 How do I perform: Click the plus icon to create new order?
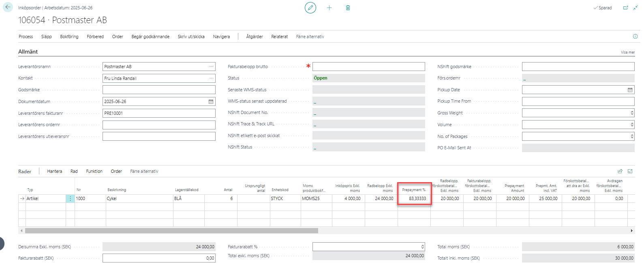pyautogui.click(x=329, y=8)
